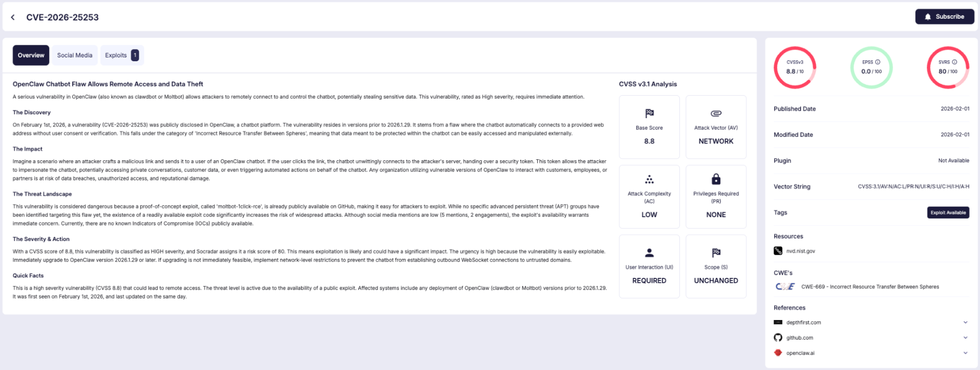Screen dimensions: 980x370
Task: Click the Subscribe bell icon
Action: pyautogui.click(x=928, y=17)
